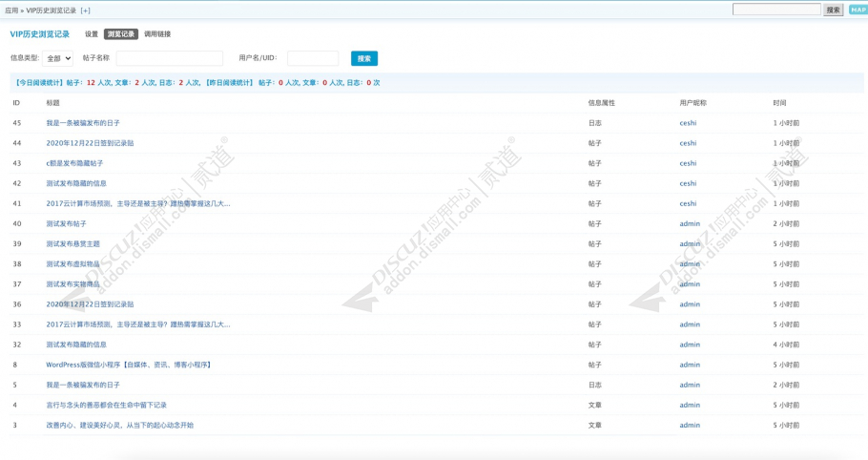Click user ceshi in row ID 43

[688, 163]
